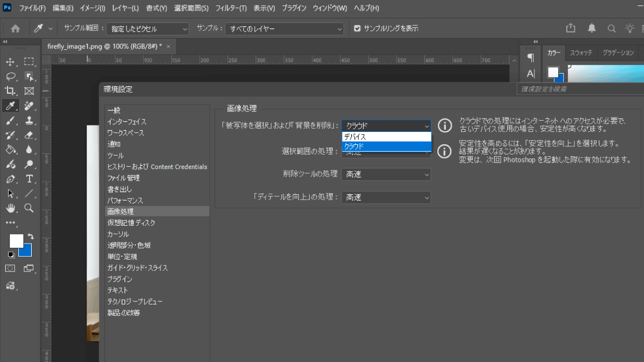Open the Paragraph panel icon
Viewport: 644px width, 362px height.
coord(530,57)
